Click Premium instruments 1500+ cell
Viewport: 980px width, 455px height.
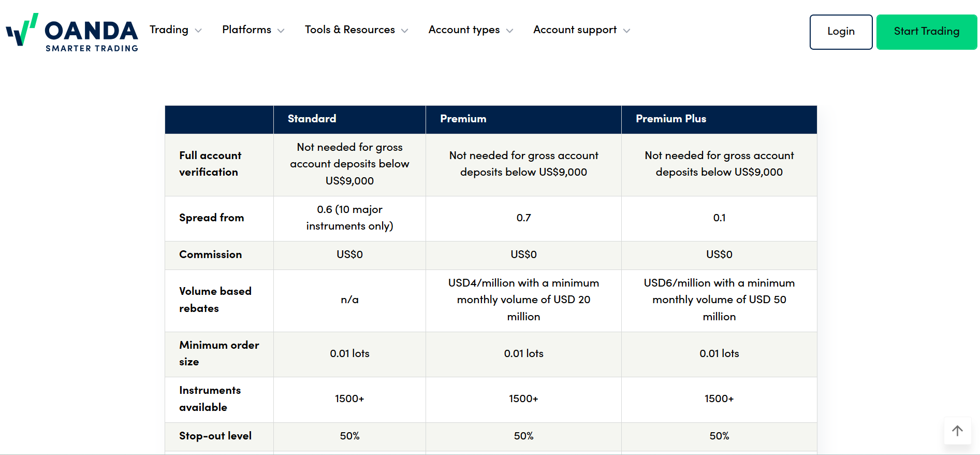pos(523,399)
